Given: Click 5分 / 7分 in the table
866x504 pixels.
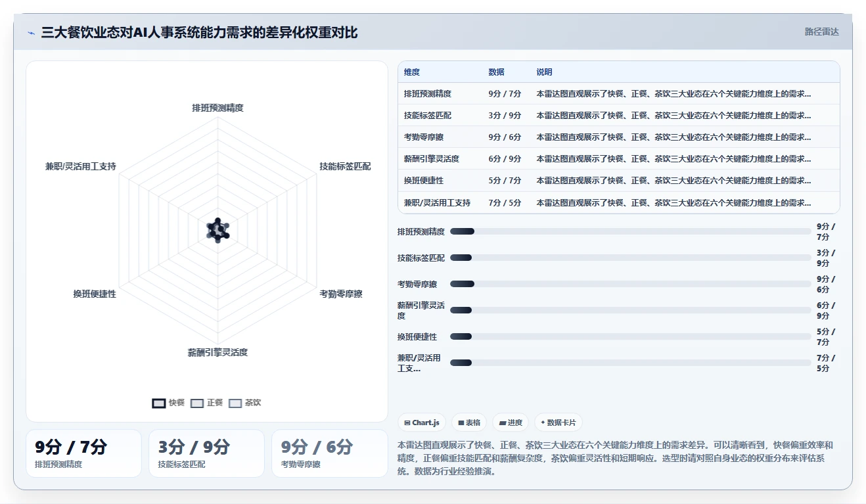Looking at the screenshot, I should (x=505, y=181).
